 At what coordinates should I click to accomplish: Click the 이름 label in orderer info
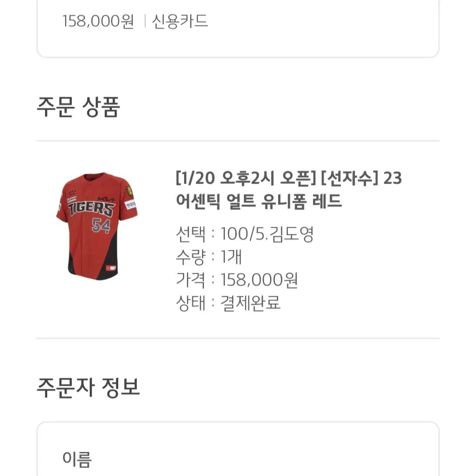pos(77,459)
